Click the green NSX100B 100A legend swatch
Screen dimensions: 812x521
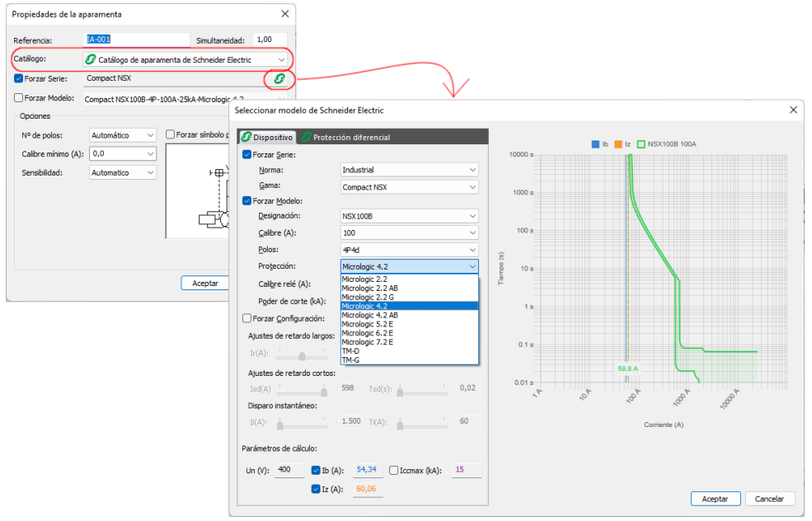pyautogui.click(x=641, y=144)
